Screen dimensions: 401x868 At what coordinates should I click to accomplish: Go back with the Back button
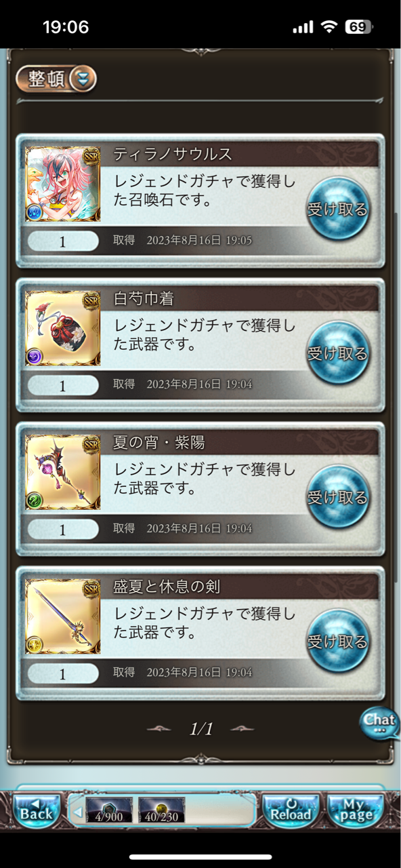click(x=37, y=810)
